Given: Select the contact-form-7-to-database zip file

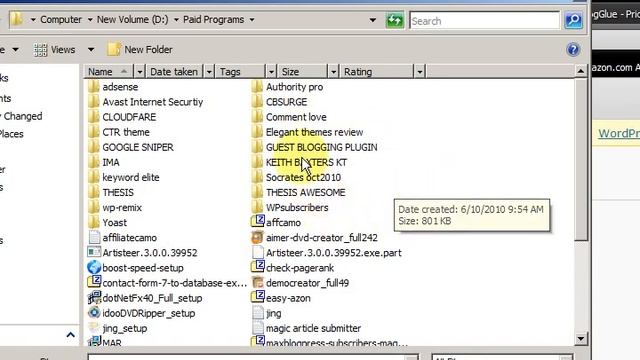Looking at the screenshot, I should pyautogui.click(x=167, y=283).
